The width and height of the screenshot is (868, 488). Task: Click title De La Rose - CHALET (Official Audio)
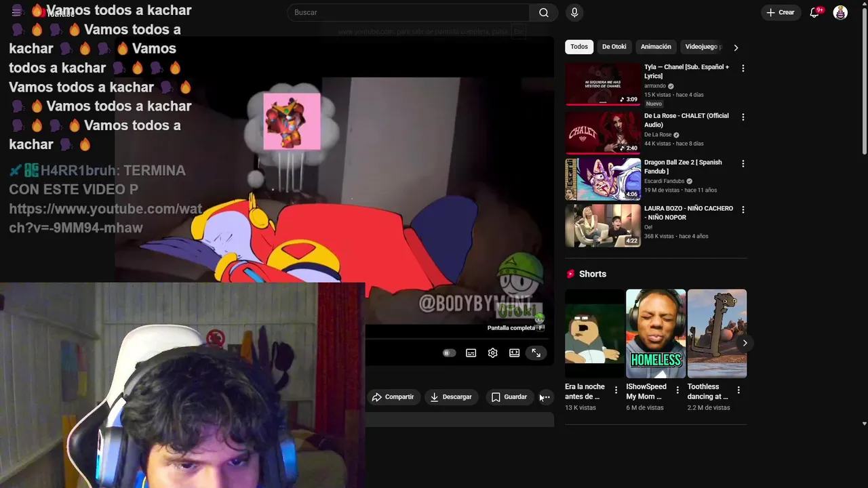click(x=686, y=120)
